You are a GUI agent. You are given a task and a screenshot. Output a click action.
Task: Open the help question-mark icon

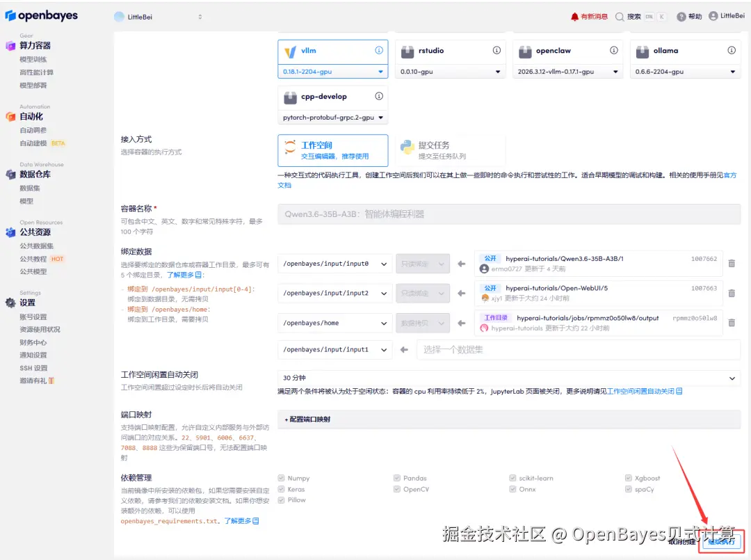pos(681,17)
